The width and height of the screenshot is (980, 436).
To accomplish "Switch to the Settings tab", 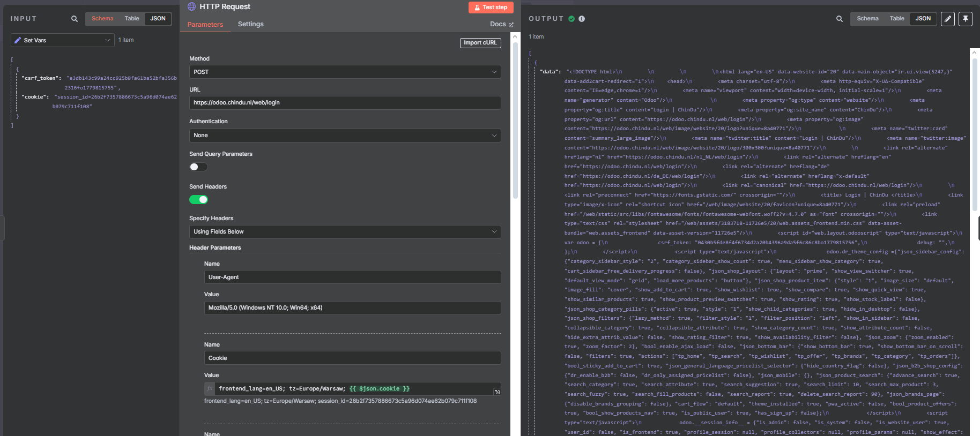I will point(250,24).
